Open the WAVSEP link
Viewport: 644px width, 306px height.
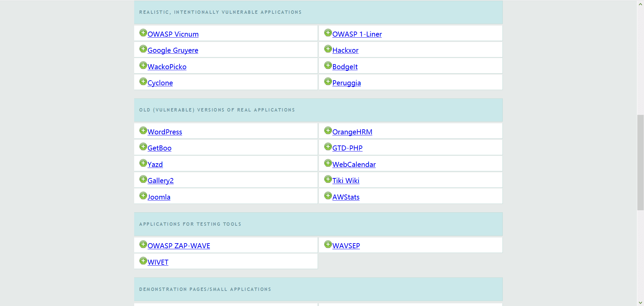tap(346, 246)
